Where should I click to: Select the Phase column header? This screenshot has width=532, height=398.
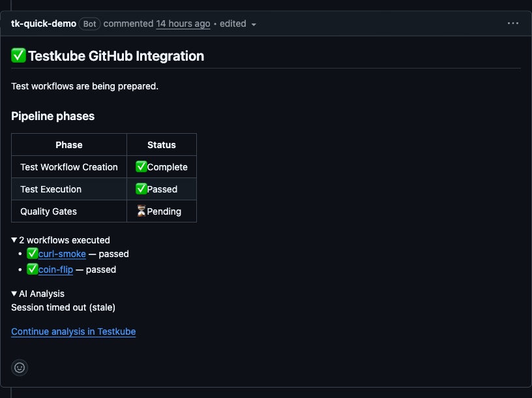(69, 145)
